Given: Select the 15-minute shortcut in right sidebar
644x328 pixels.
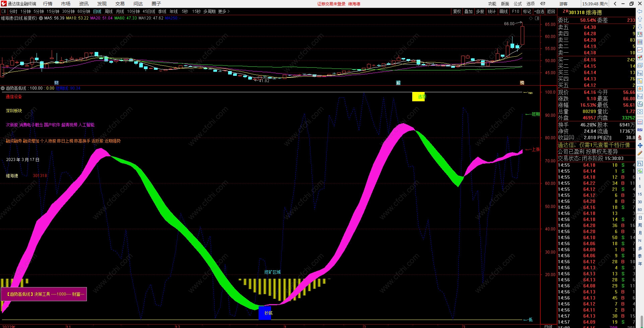Looking at the screenshot, I should [640, 194].
